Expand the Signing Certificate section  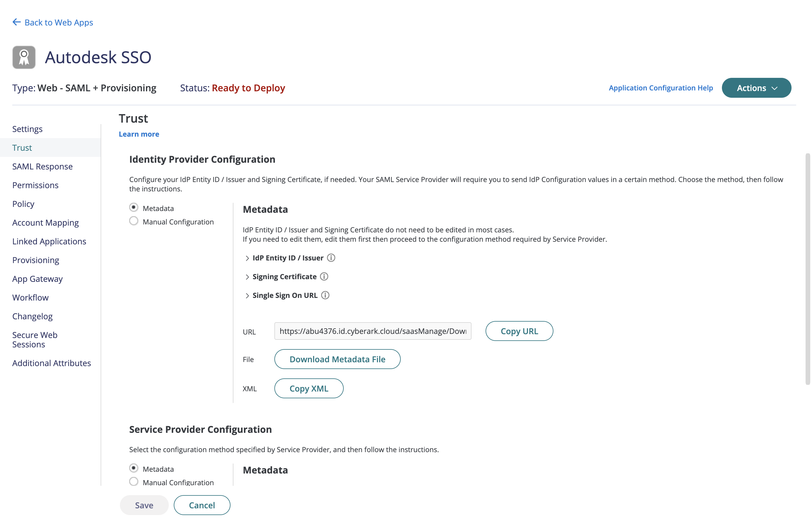pyautogui.click(x=247, y=277)
